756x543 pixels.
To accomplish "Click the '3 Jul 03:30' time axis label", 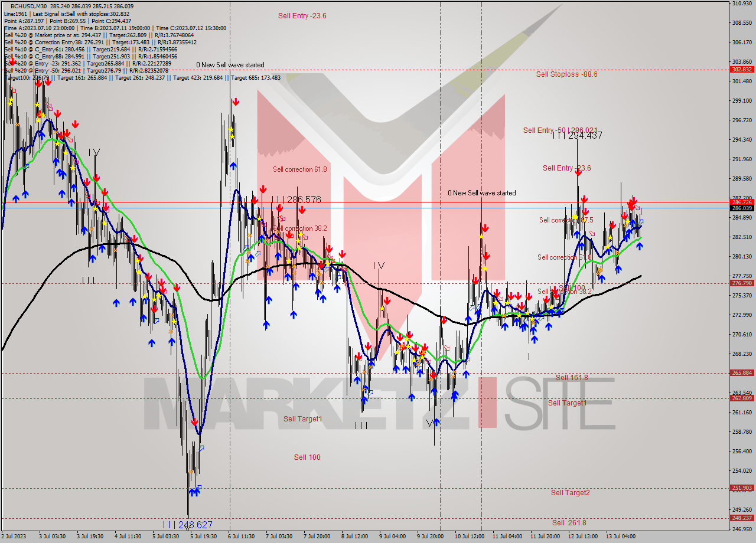I will (x=52, y=537).
